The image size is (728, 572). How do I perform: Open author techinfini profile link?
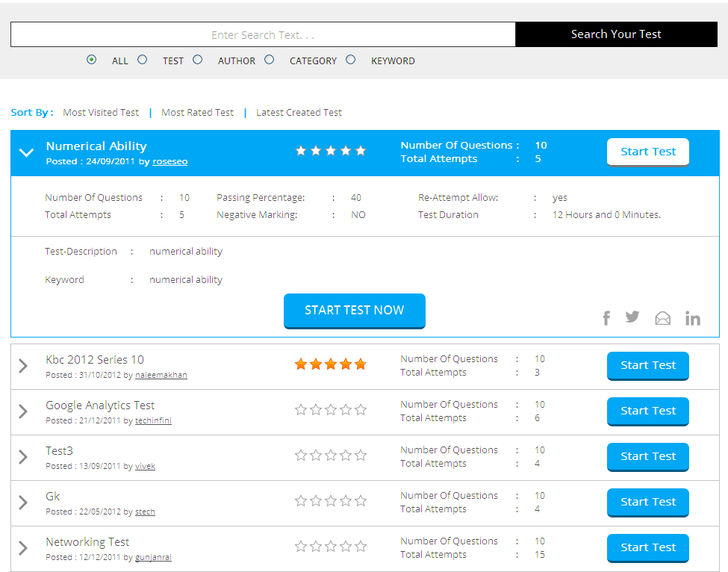pyautogui.click(x=153, y=420)
